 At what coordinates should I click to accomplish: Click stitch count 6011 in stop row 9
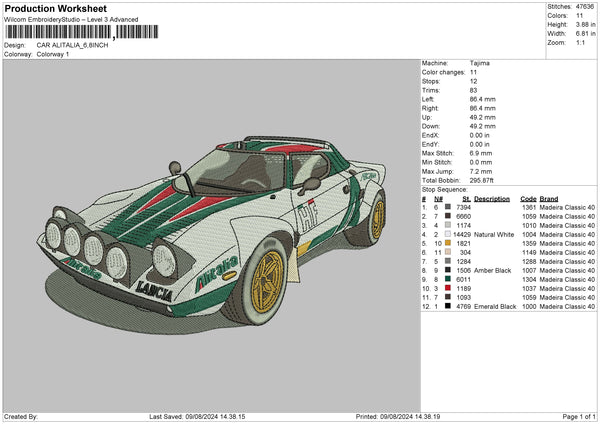463,280
